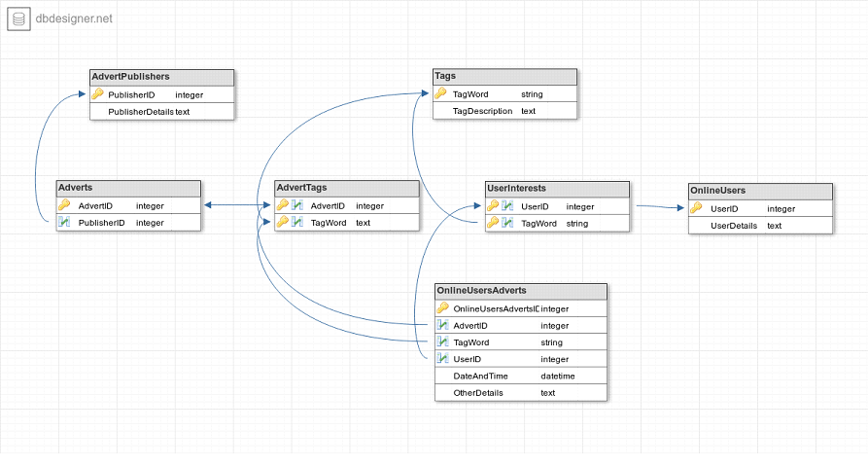
Task: Click the primary key icon for UserID in OnlineUsers
Action: (x=696, y=208)
